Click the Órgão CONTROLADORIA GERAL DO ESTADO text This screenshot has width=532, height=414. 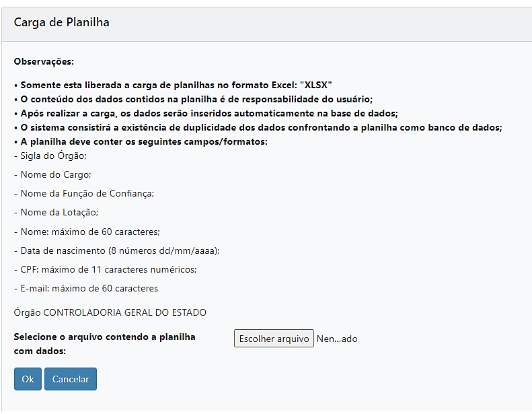pyautogui.click(x=110, y=312)
